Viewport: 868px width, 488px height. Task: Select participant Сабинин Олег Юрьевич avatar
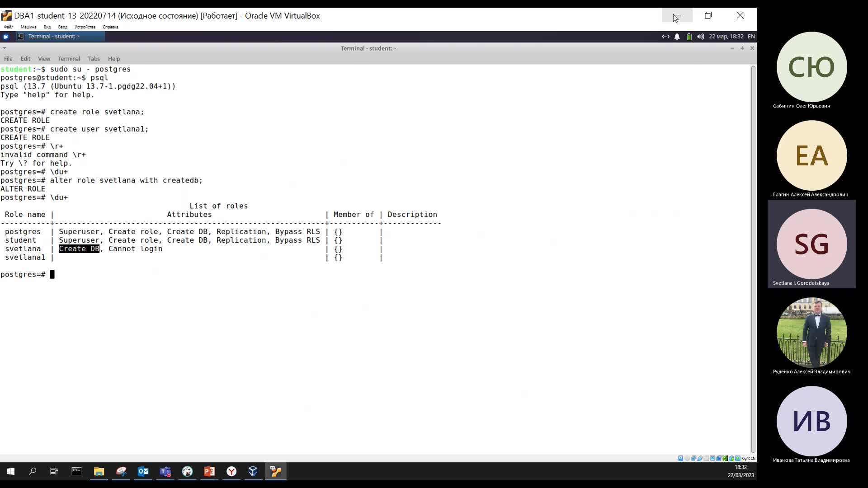pyautogui.click(x=811, y=67)
